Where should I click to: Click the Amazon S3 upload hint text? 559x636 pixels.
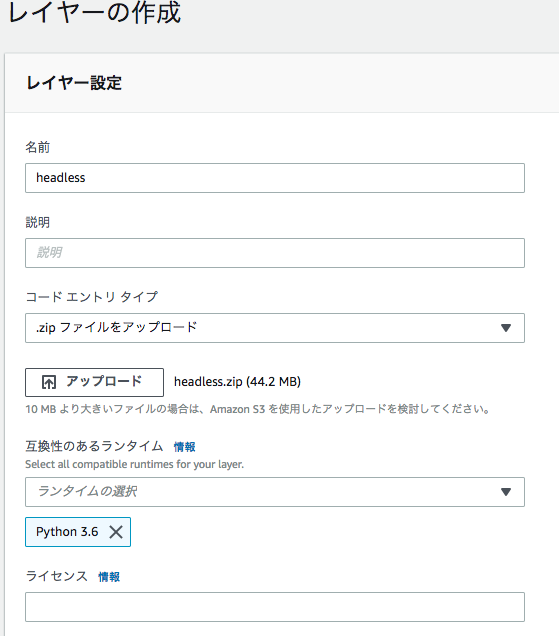click(257, 409)
